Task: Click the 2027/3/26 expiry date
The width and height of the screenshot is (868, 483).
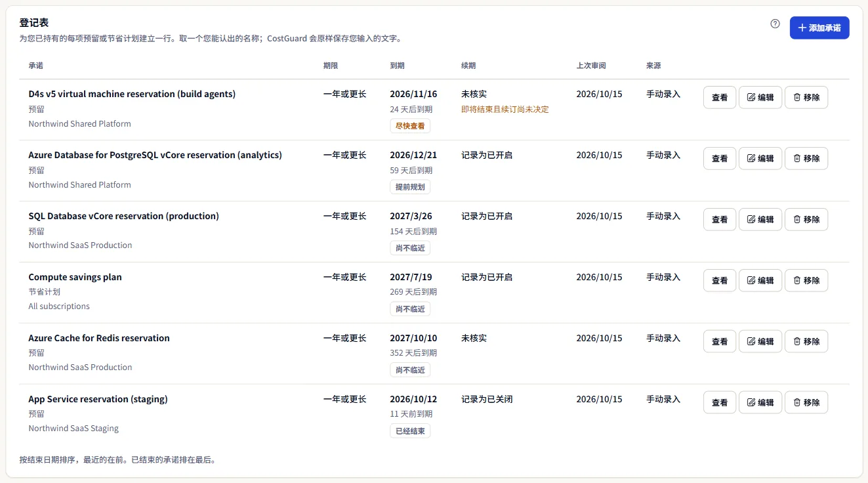Action: tap(411, 216)
